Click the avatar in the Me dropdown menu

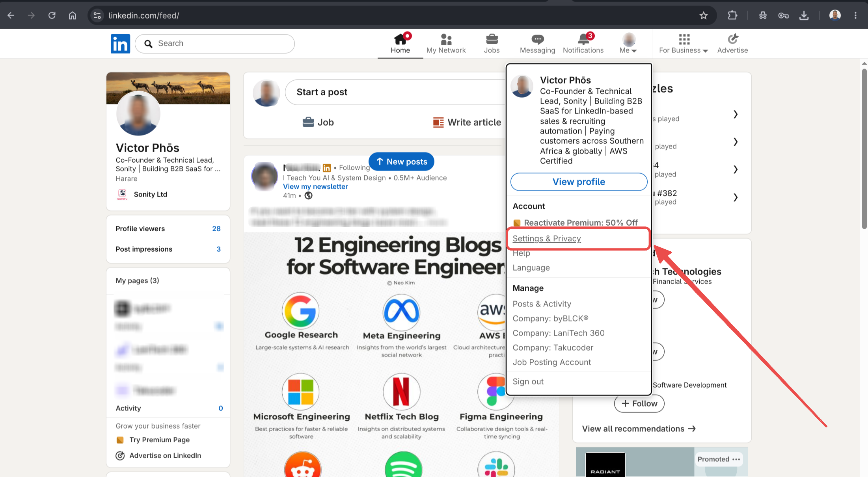coord(522,86)
